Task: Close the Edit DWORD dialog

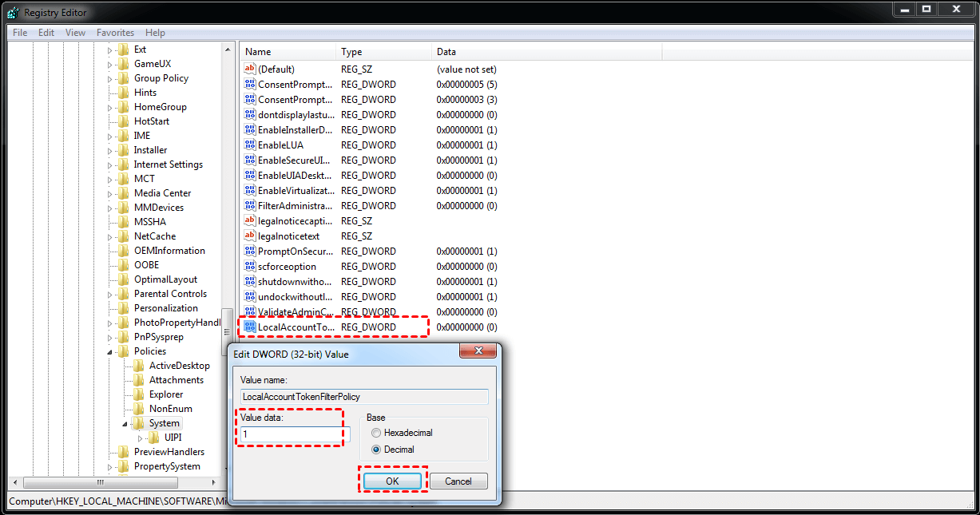Action: pos(478,351)
